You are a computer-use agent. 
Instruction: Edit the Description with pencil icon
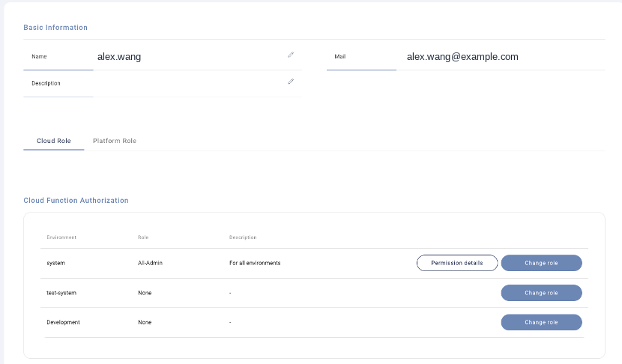click(x=291, y=82)
